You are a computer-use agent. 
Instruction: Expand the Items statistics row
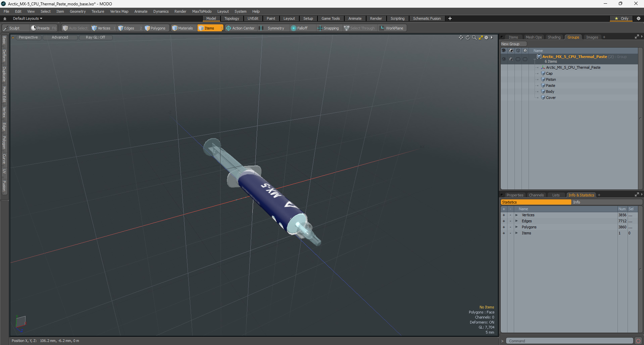point(516,233)
